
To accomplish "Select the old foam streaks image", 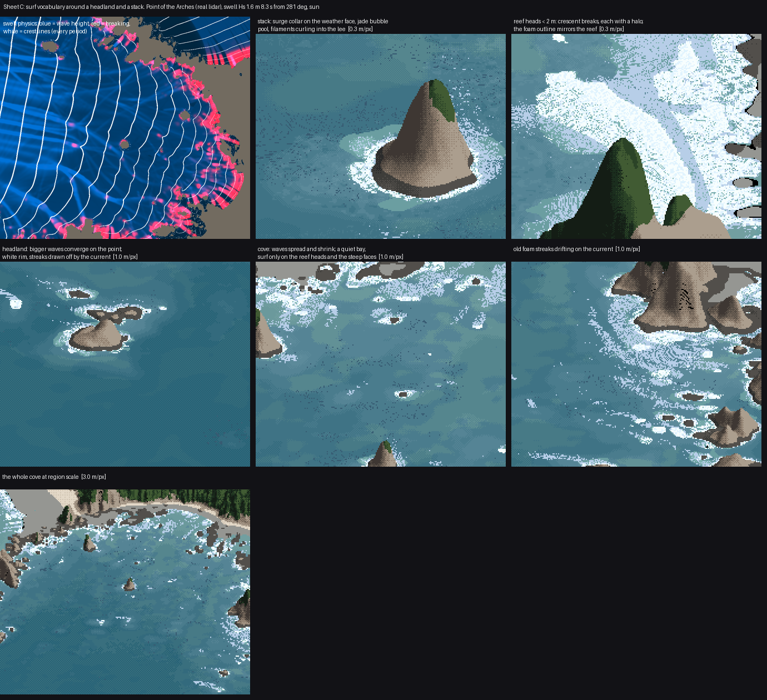I will pos(636,364).
